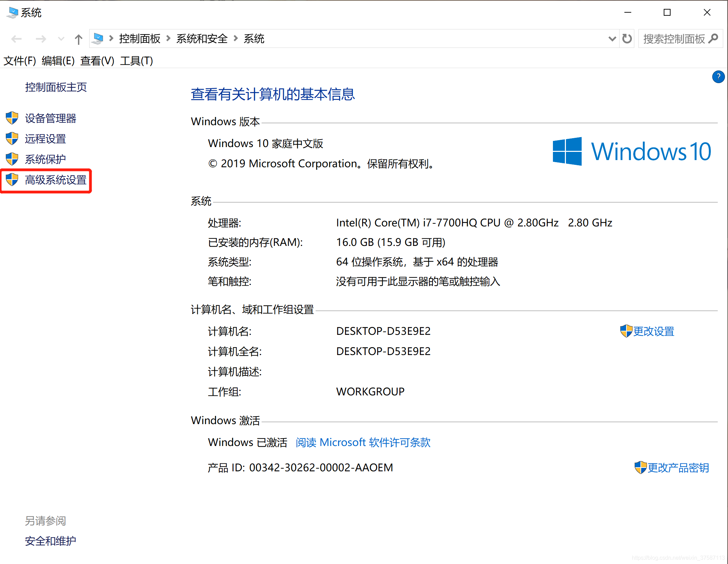This screenshot has height=564, width=728.
Task: Select RAM value 16.0 GB (15.9 GB 可用)
Action: click(391, 242)
